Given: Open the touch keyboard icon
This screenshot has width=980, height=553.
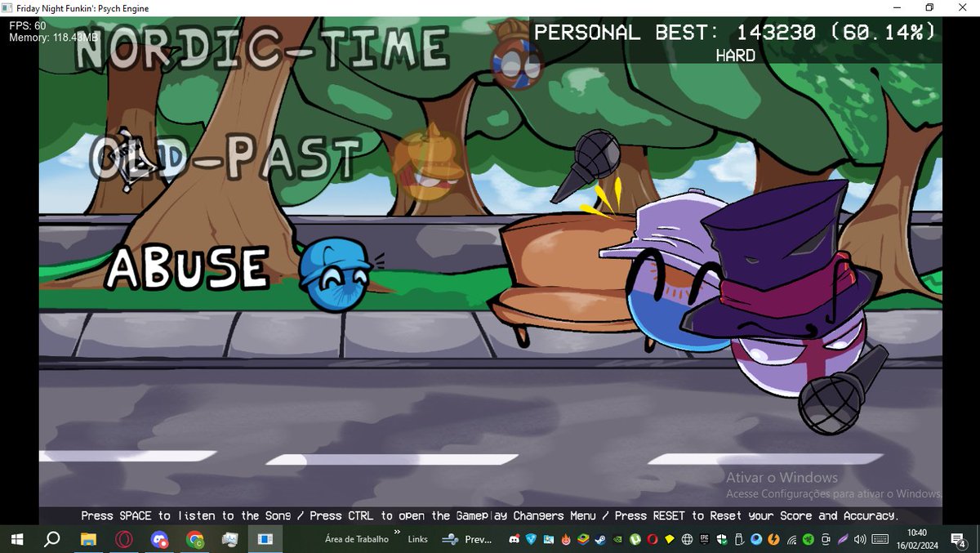Looking at the screenshot, I should (880, 539).
